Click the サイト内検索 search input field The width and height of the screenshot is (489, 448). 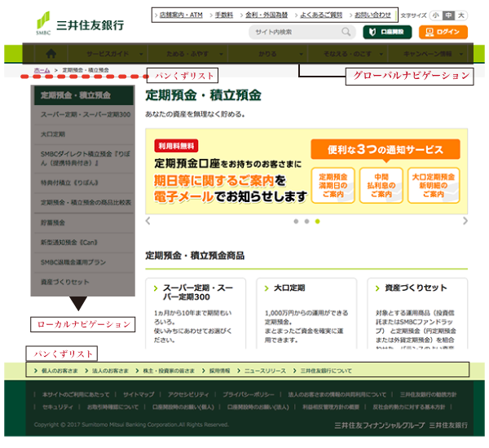tap(293, 33)
